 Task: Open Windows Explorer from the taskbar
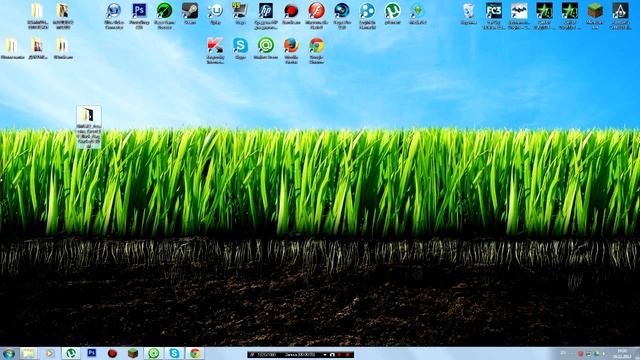[29, 353]
